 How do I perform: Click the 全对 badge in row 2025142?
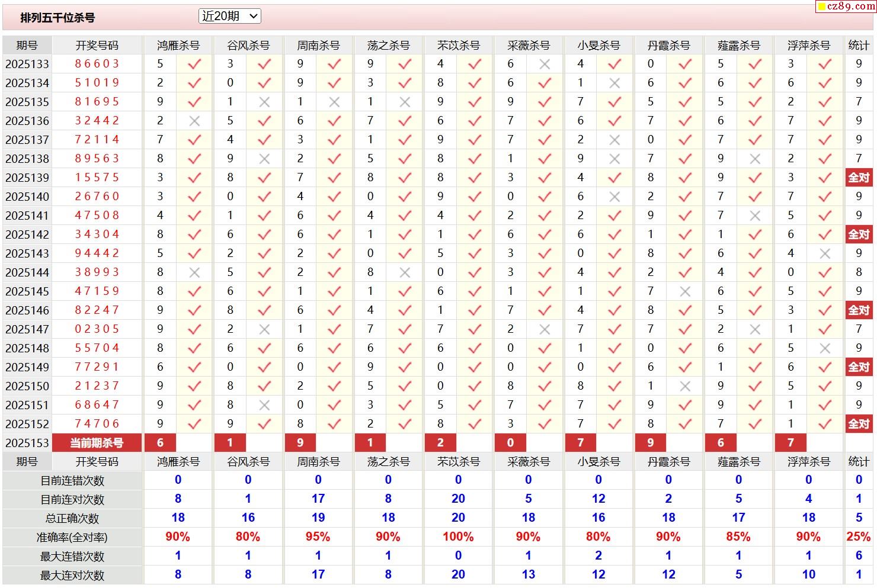tap(859, 234)
